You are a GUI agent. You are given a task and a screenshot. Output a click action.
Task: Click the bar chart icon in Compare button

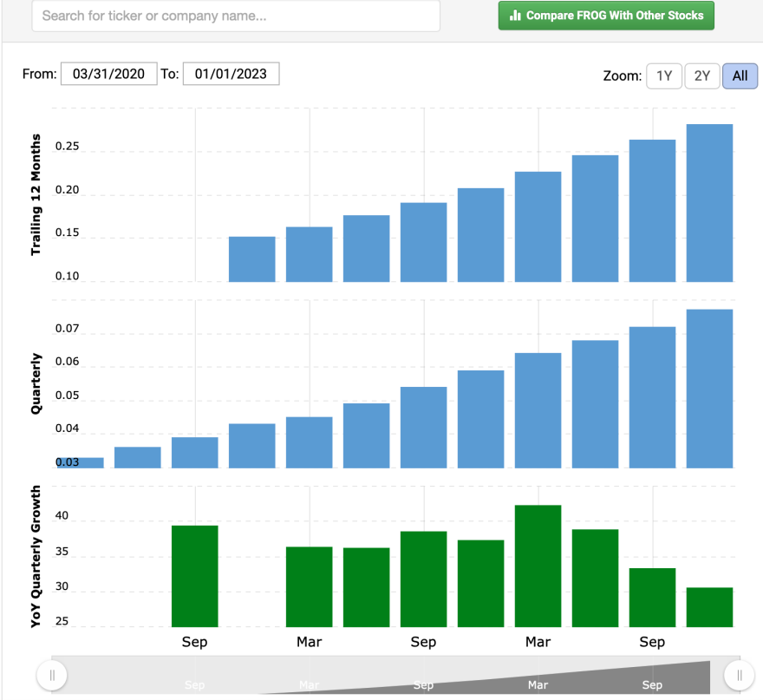pos(515,16)
